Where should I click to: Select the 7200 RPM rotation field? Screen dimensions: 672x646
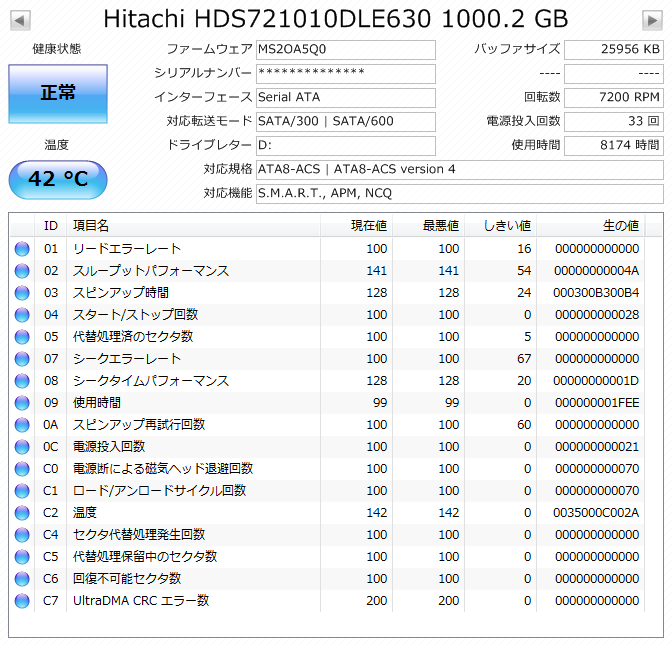(x=614, y=98)
